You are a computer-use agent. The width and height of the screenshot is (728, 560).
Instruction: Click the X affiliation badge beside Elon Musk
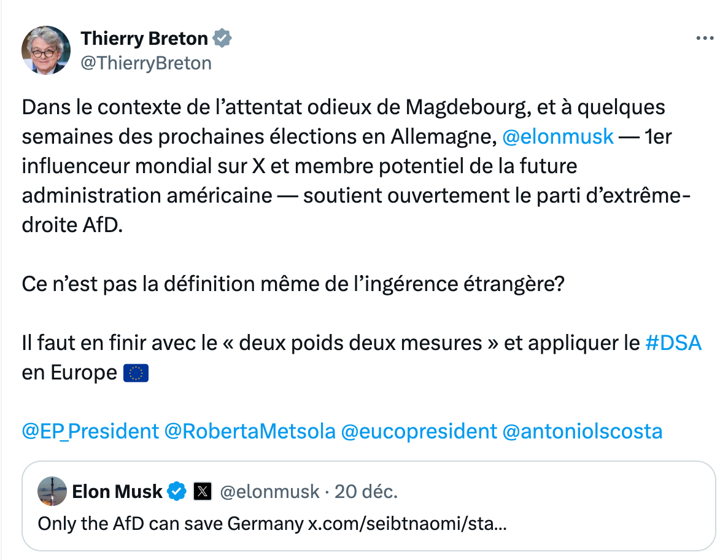(x=203, y=491)
